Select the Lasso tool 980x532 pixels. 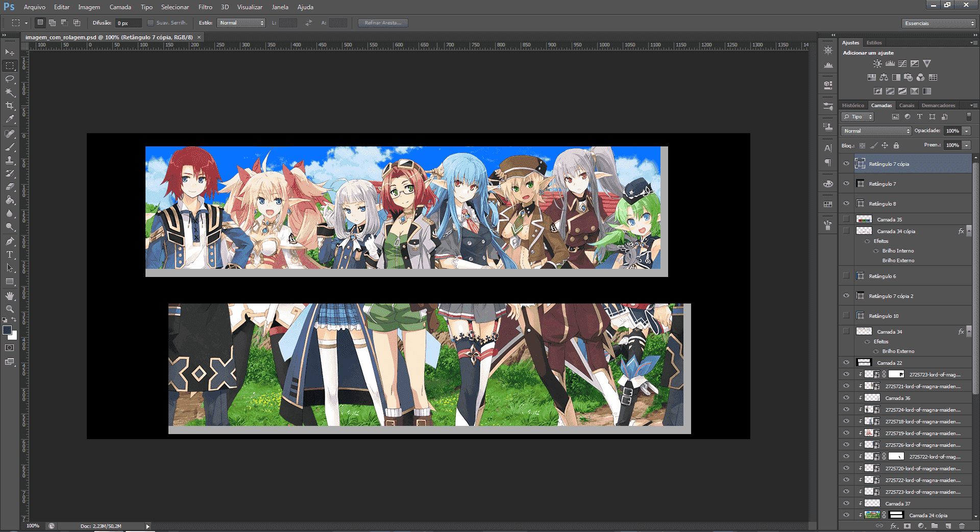pyautogui.click(x=10, y=79)
